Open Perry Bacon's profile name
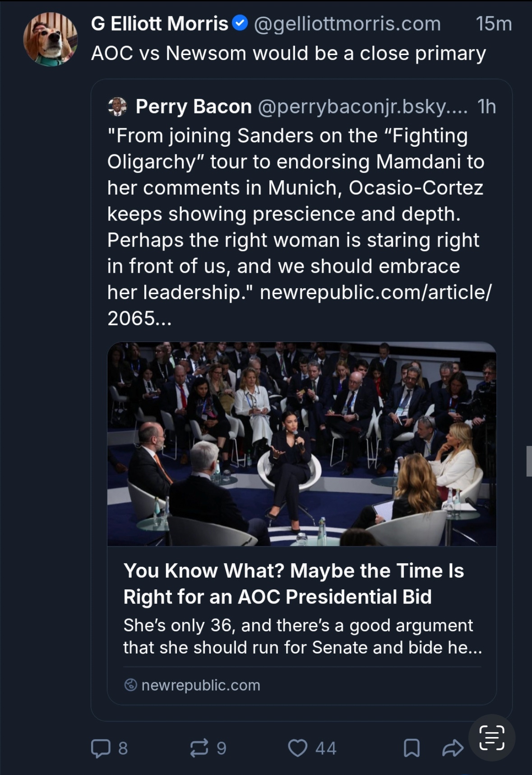Image resolution: width=532 pixels, height=775 pixels. click(194, 107)
